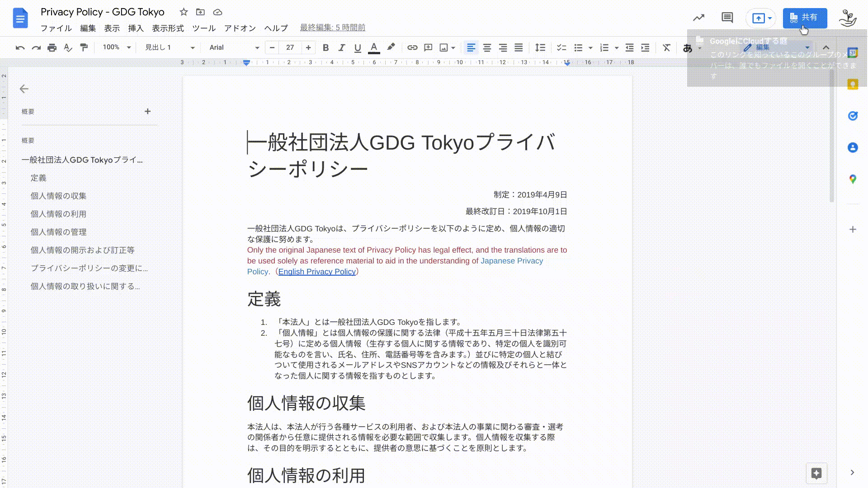Insert a link with the link icon

412,47
